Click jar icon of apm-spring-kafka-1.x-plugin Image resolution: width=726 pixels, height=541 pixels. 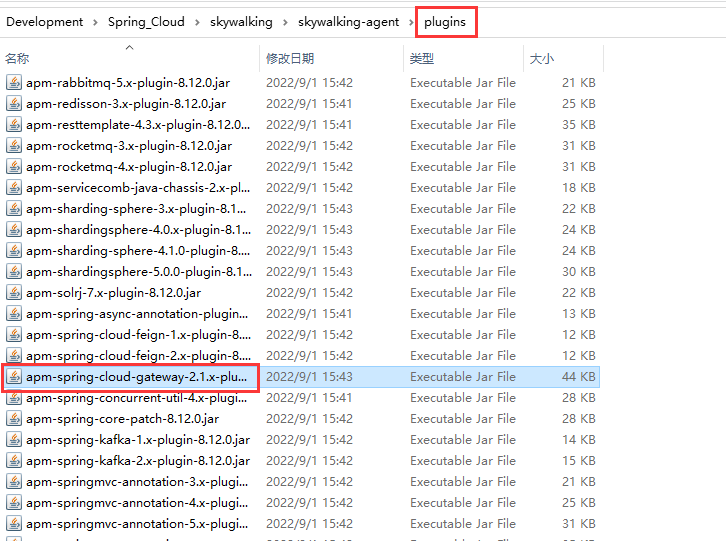tap(14, 440)
